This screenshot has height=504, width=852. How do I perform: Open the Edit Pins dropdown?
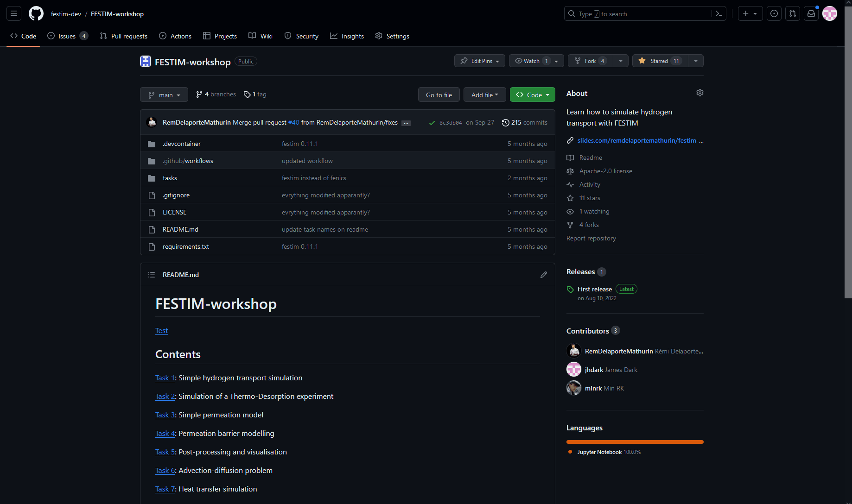(480, 61)
